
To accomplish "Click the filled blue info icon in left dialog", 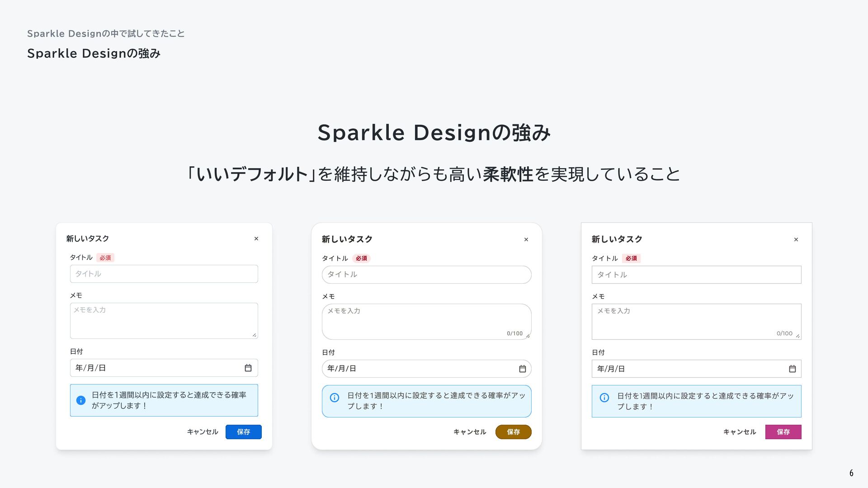I will 81,400.
